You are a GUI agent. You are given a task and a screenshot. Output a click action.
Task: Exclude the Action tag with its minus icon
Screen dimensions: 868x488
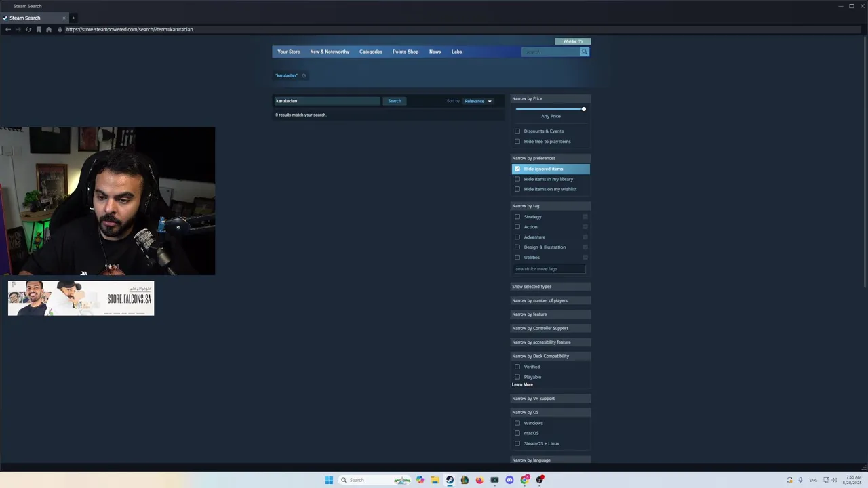pos(585,227)
